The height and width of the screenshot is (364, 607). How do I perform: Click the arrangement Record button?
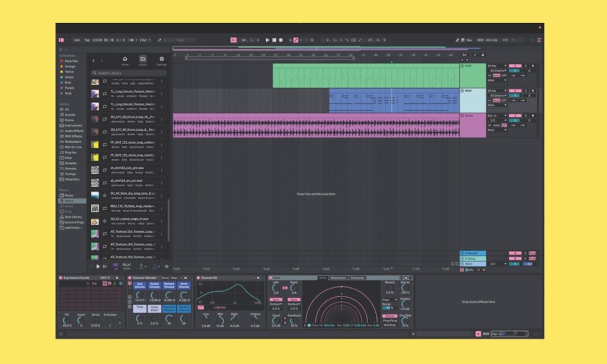[x=280, y=40]
